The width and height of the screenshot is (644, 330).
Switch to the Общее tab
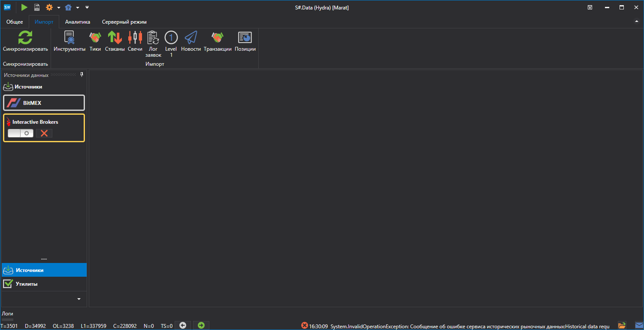[15, 22]
